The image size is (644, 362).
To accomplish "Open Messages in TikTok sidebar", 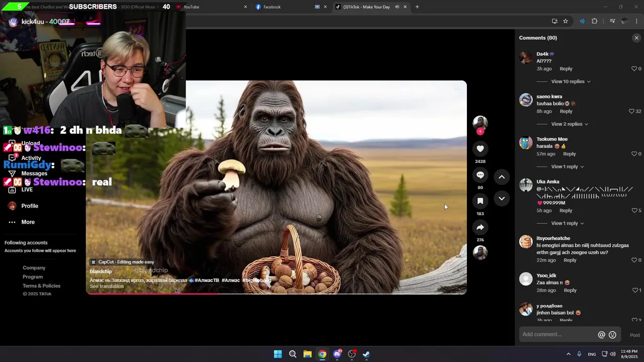I will pyautogui.click(x=28, y=173).
